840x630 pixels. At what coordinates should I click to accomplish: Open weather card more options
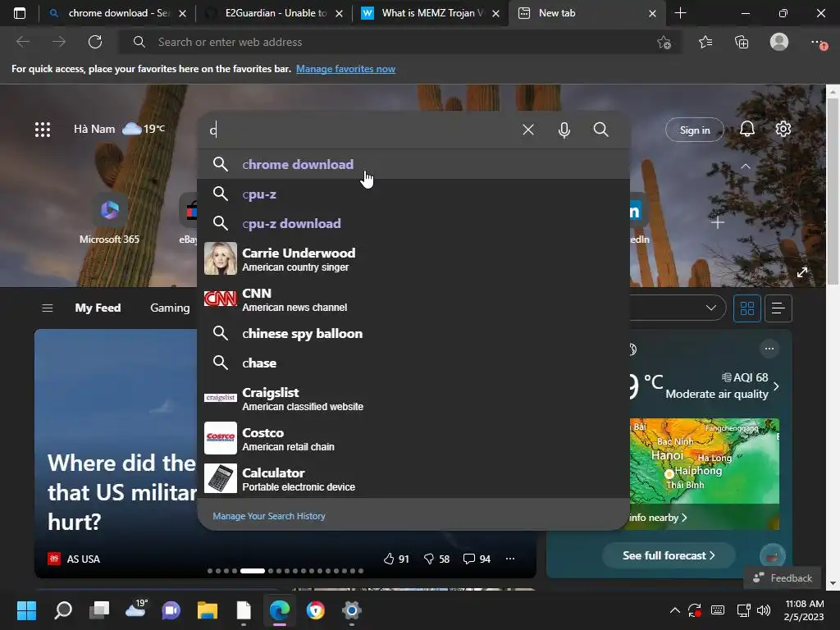click(769, 349)
